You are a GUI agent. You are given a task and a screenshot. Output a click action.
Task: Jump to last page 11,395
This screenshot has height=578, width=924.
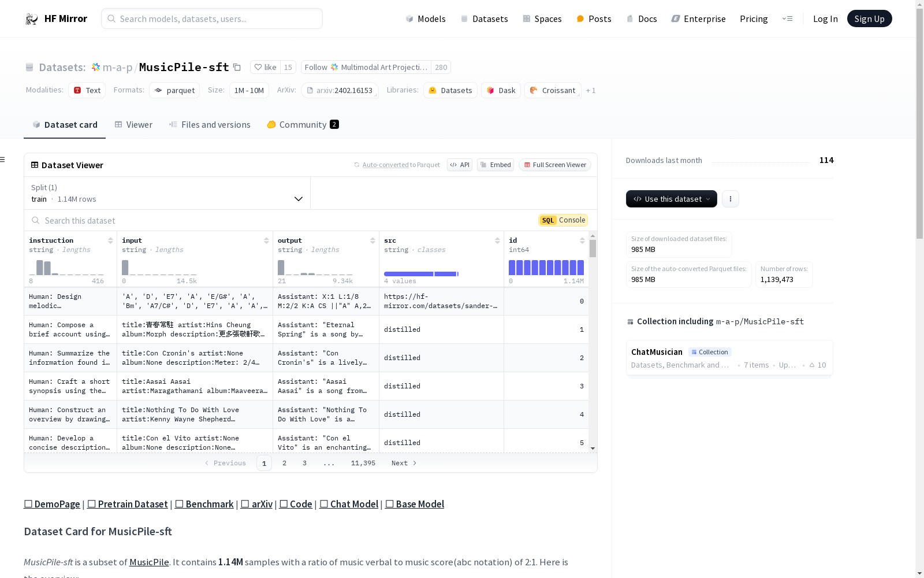[363, 463]
